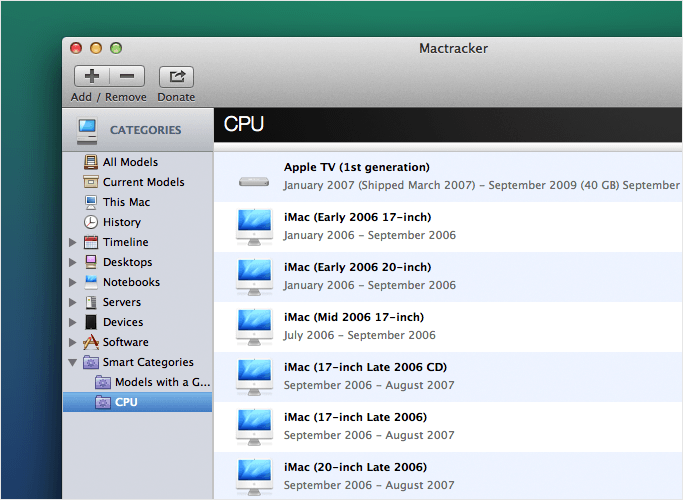
Task: Collapse the Smart Categories group
Action: click(x=73, y=362)
